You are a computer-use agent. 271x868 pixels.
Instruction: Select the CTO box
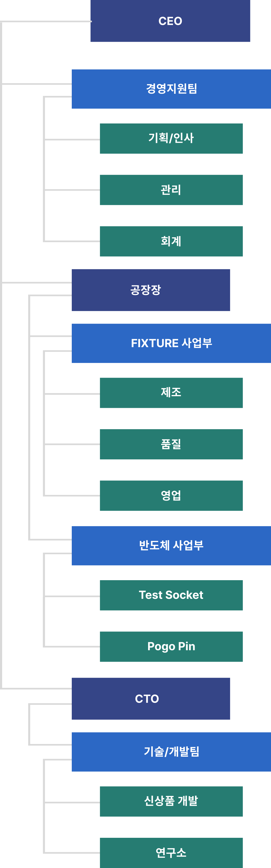coord(150,699)
